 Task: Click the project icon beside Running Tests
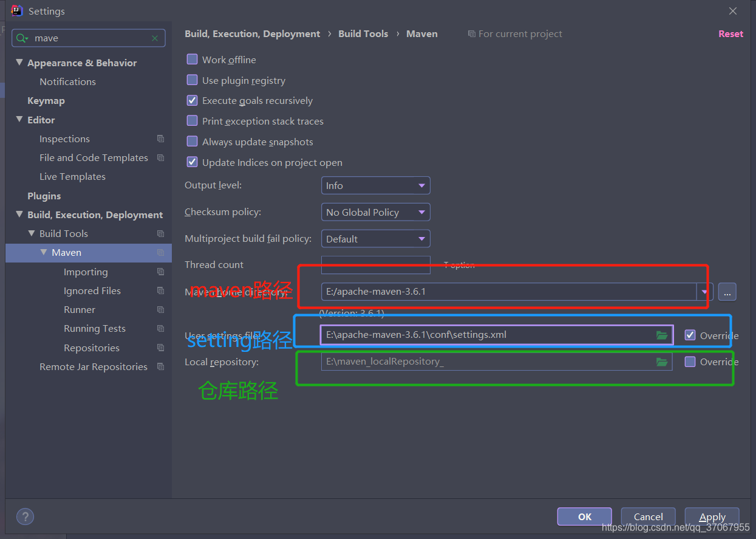coord(160,328)
